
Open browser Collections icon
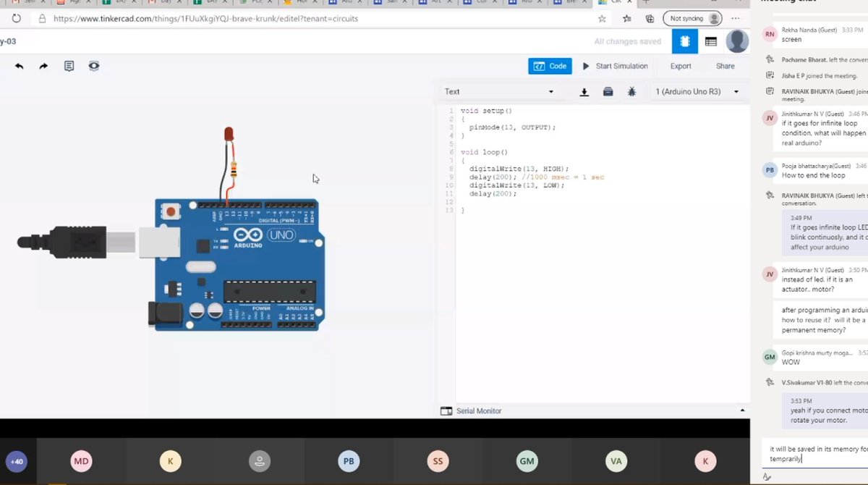[x=650, y=19]
